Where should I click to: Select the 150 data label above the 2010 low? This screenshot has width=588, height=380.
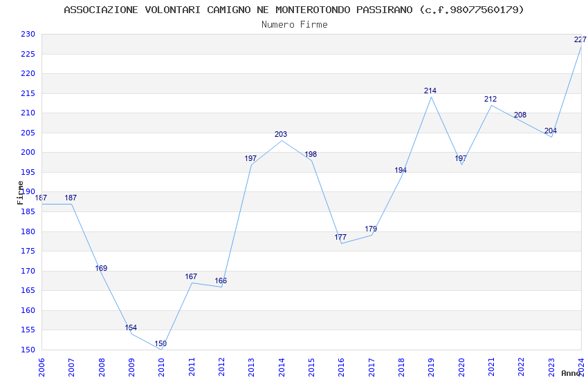160,343
